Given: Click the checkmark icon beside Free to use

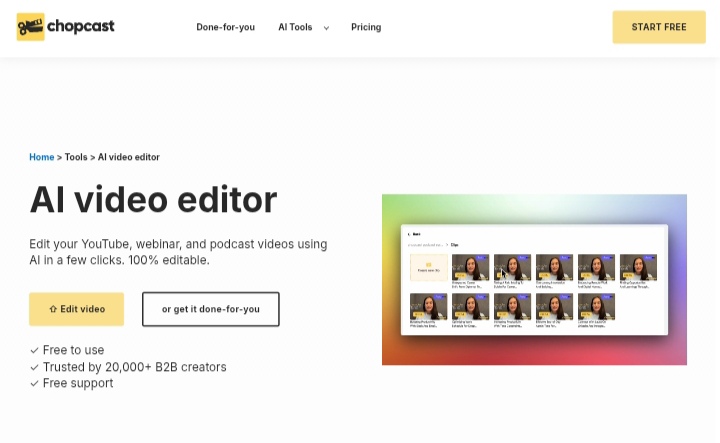Looking at the screenshot, I should click(x=34, y=350).
